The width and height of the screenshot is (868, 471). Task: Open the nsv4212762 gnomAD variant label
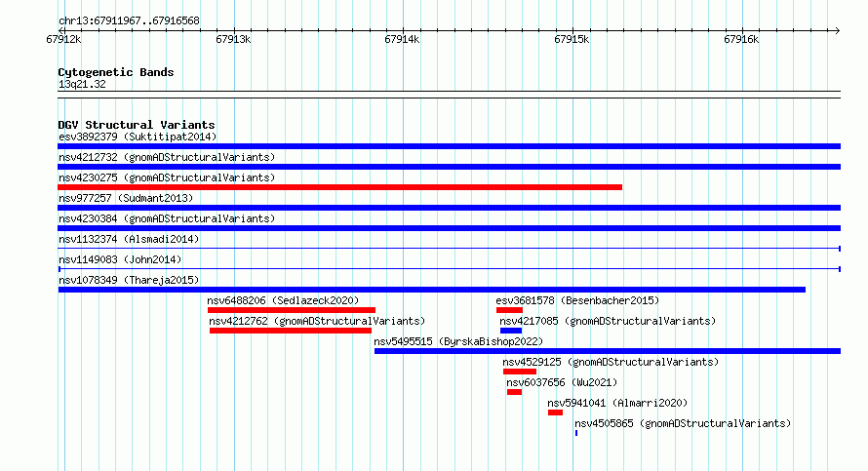point(317,321)
